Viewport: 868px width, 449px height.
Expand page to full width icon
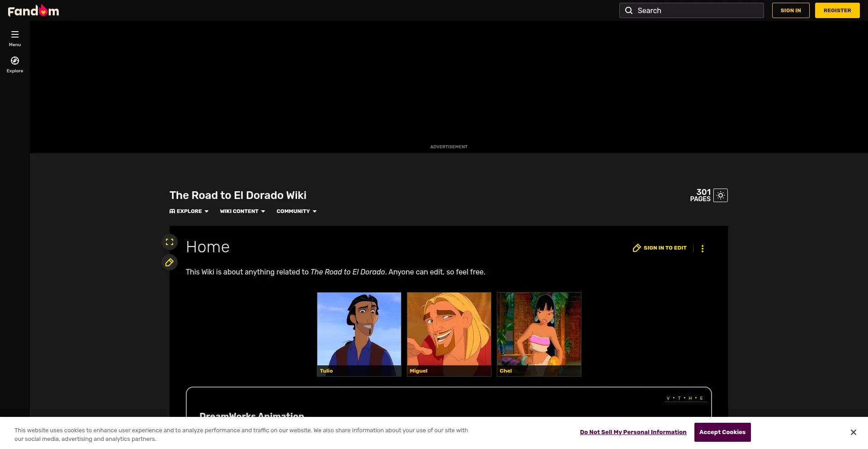(170, 242)
